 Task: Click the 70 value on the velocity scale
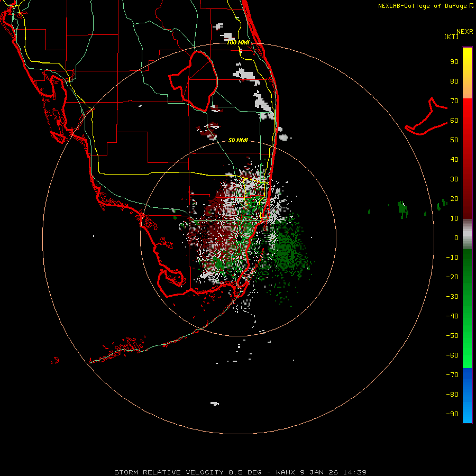click(x=454, y=101)
